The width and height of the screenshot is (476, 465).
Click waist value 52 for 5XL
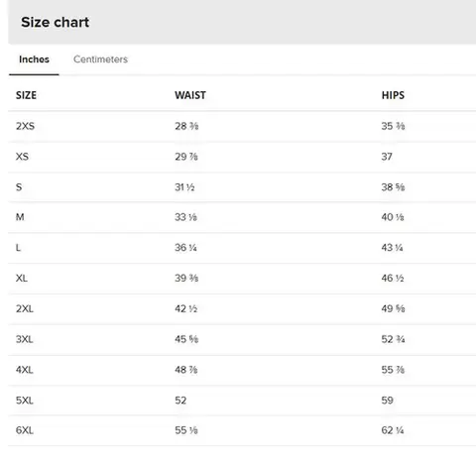pyautogui.click(x=180, y=401)
